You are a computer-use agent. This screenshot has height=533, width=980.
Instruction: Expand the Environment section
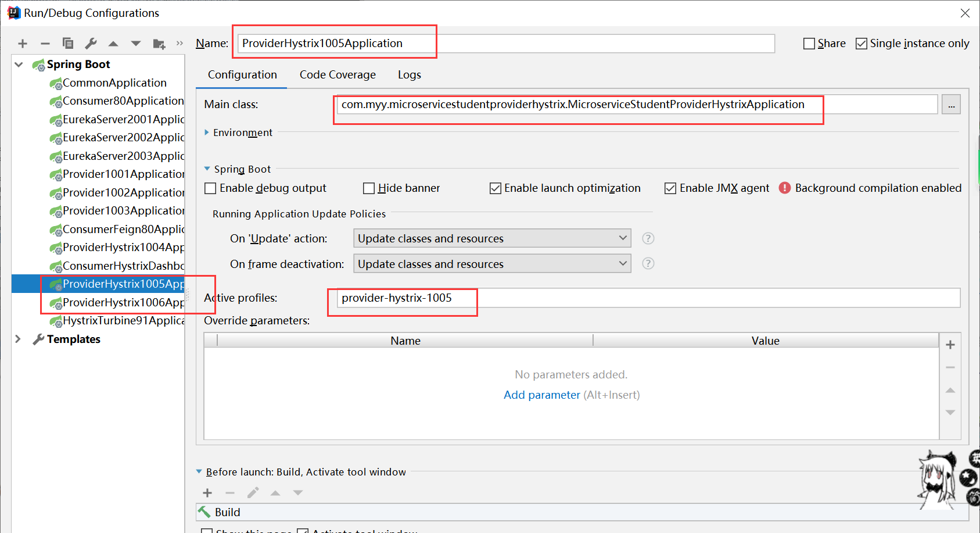point(207,133)
